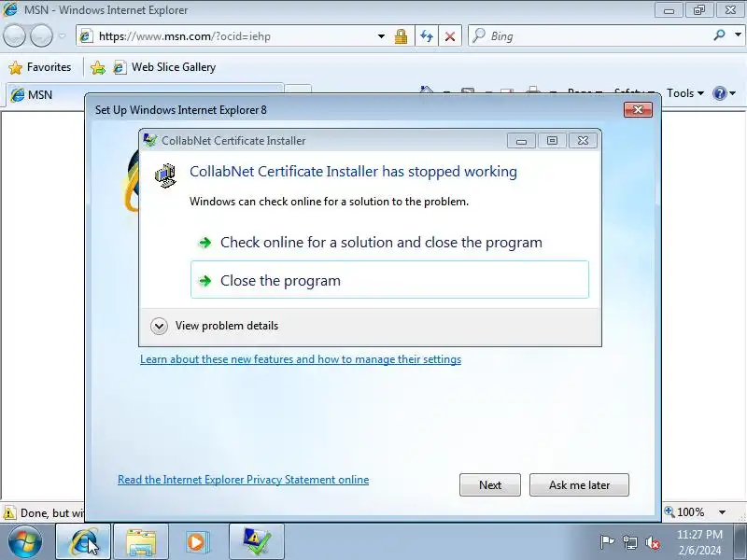This screenshot has height=560, width=747.
Task: Open zoom level dropdown arrow in status bar
Action: (x=722, y=512)
